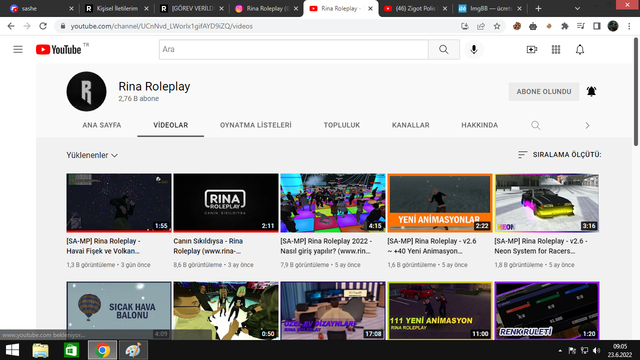Click the browser forward arrow

coord(27,26)
